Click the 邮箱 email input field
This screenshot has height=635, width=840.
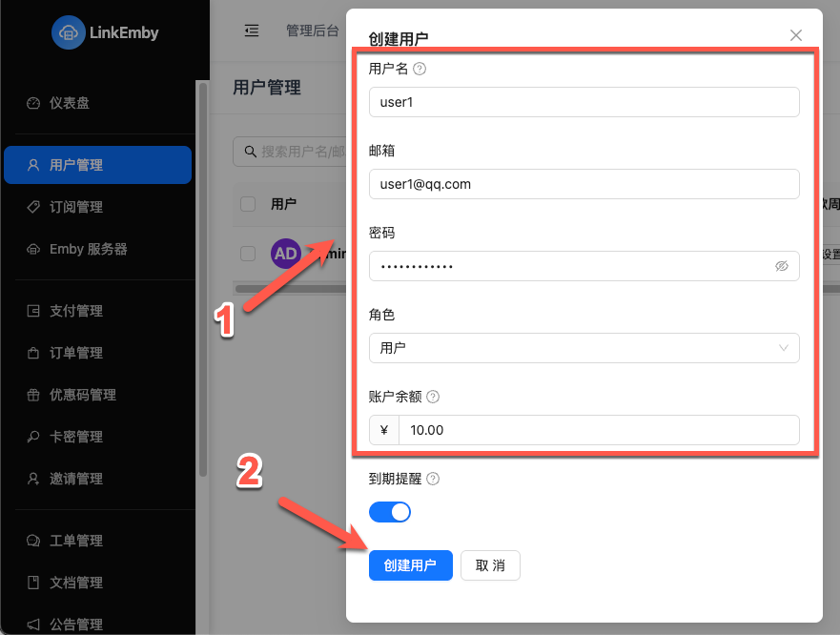click(584, 184)
